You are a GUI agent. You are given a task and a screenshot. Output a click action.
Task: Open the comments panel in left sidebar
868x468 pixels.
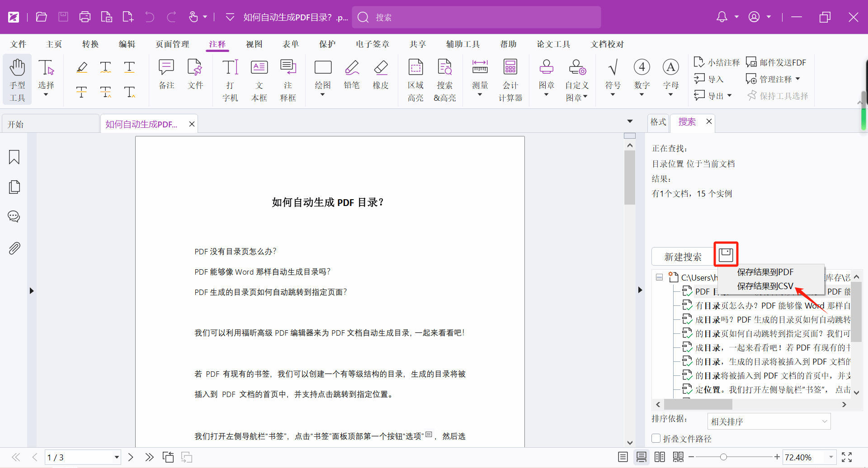(x=14, y=216)
